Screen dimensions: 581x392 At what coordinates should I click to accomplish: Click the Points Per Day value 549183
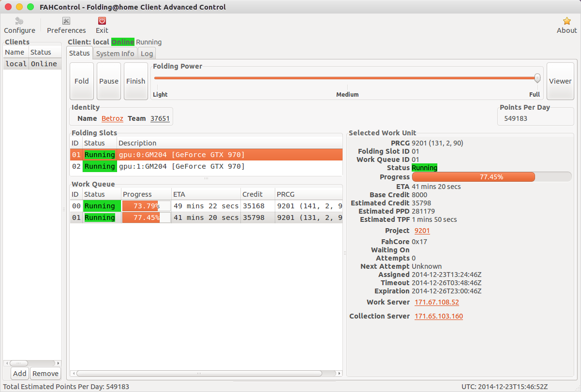[x=516, y=118]
